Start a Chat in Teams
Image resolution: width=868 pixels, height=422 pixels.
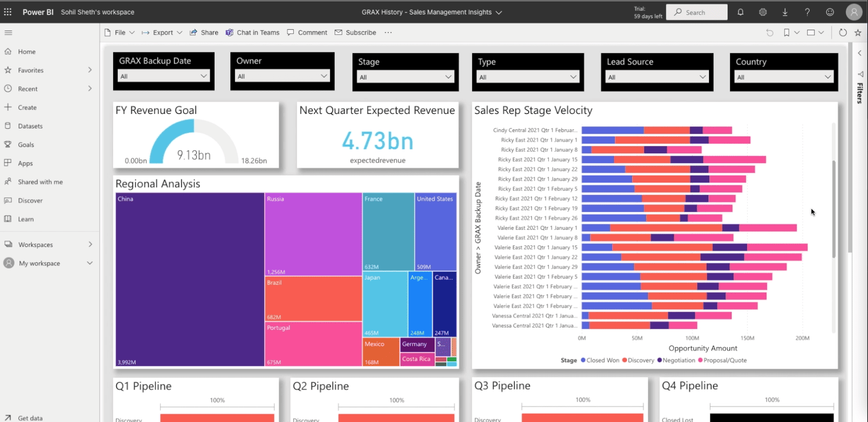pyautogui.click(x=253, y=32)
